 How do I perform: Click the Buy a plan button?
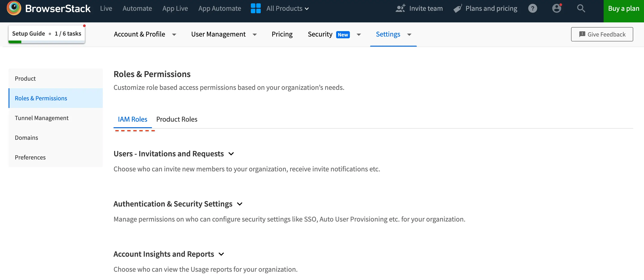point(624,9)
